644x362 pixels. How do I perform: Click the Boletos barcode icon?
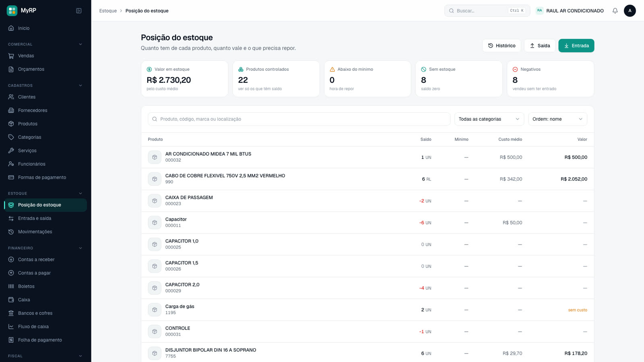coord(11,286)
